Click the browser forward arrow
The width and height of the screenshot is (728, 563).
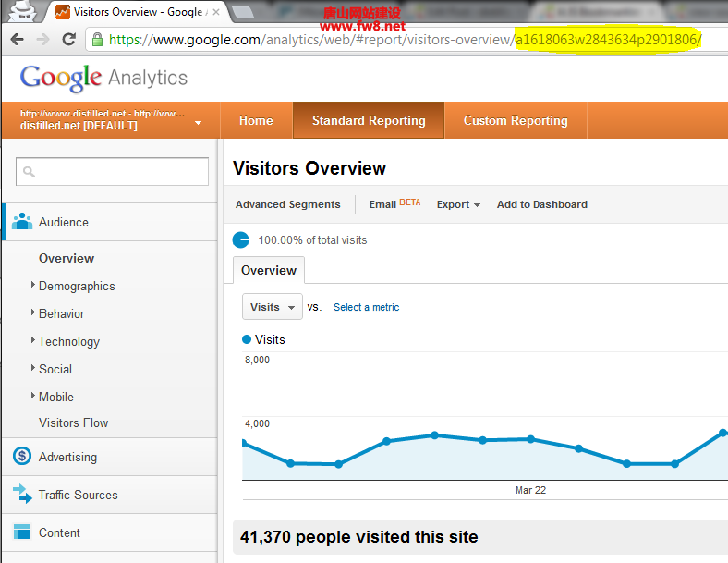pyautogui.click(x=42, y=40)
